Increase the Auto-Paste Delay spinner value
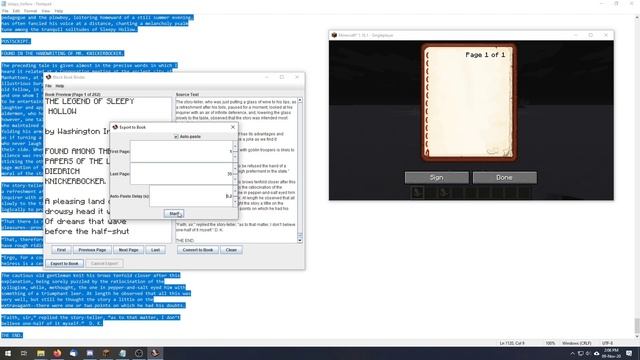 (x=235, y=191)
